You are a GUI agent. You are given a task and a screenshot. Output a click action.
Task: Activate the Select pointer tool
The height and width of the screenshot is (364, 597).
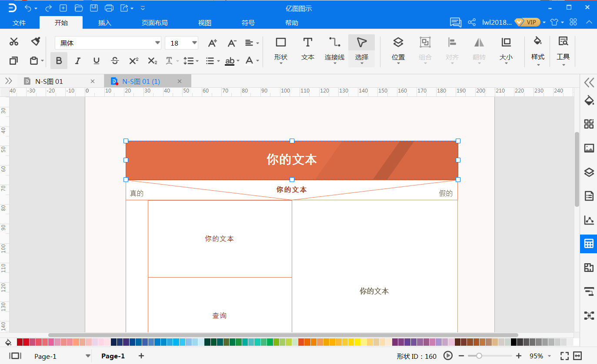click(361, 50)
